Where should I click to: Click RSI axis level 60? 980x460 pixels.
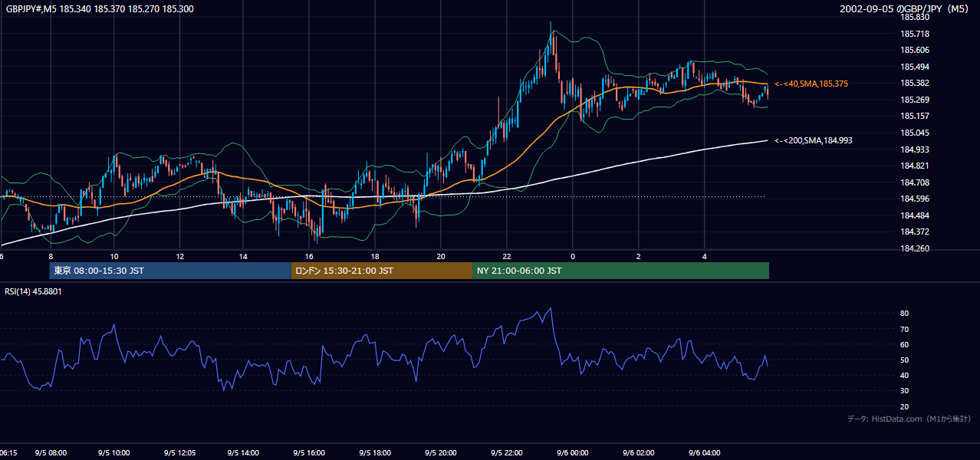click(x=905, y=344)
